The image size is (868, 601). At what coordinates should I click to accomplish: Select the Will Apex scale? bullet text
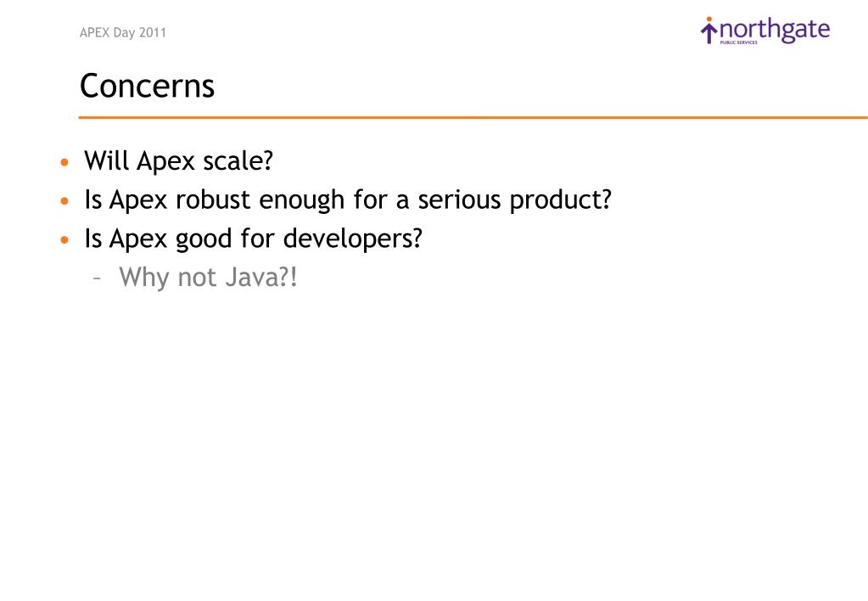click(x=179, y=161)
